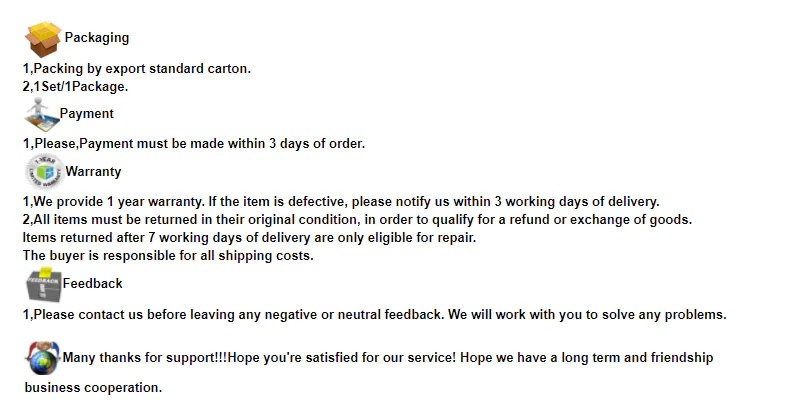Click the 1 year warranty sentence
Viewport: 800px width, 418px height.
pos(340,201)
